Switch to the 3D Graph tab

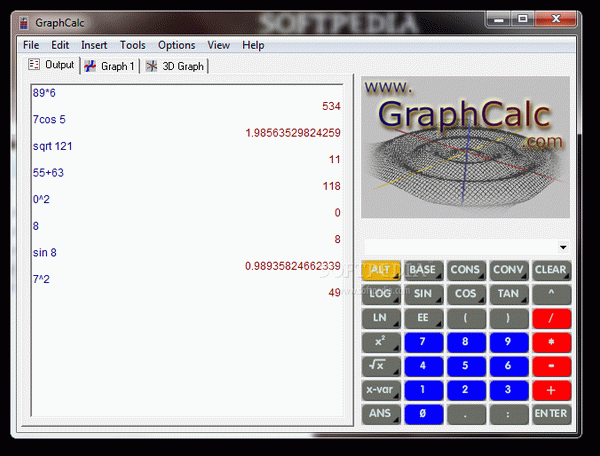(x=175, y=66)
